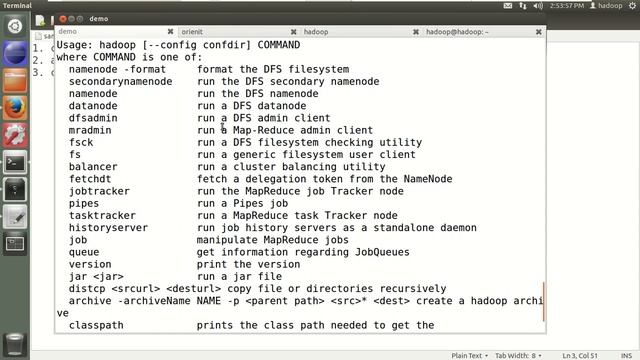Screen dimensions: 640x360
Task: Open the clock showing 2:53:57 PM
Action: 567,5
